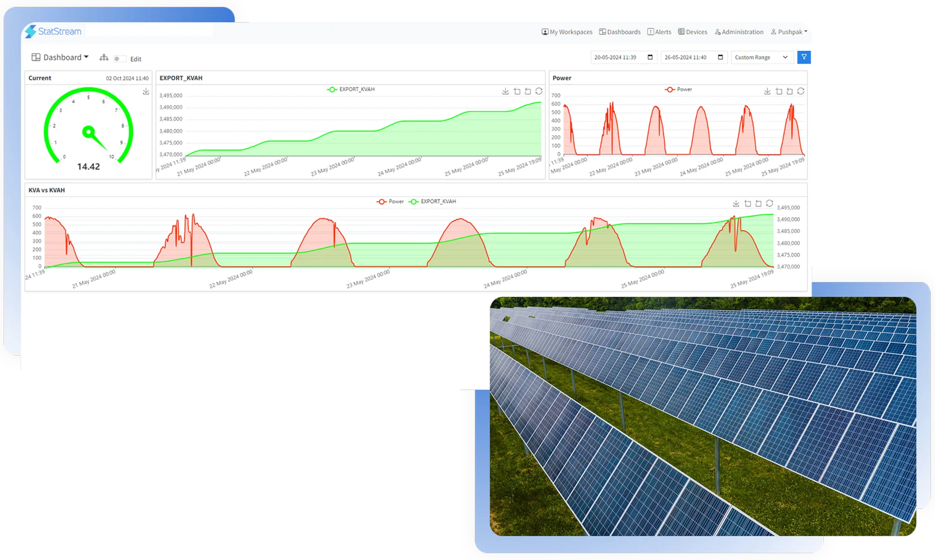Click the hierarchy tree icon beside Dashboard
The height and width of the screenshot is (560, 935).
pyautogui.click(x=104, y=57)
